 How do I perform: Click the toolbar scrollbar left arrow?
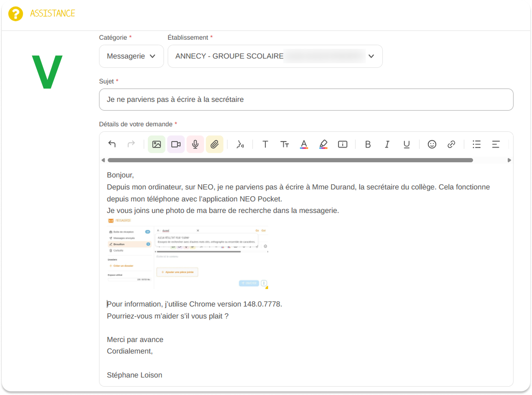click(103, 160)
